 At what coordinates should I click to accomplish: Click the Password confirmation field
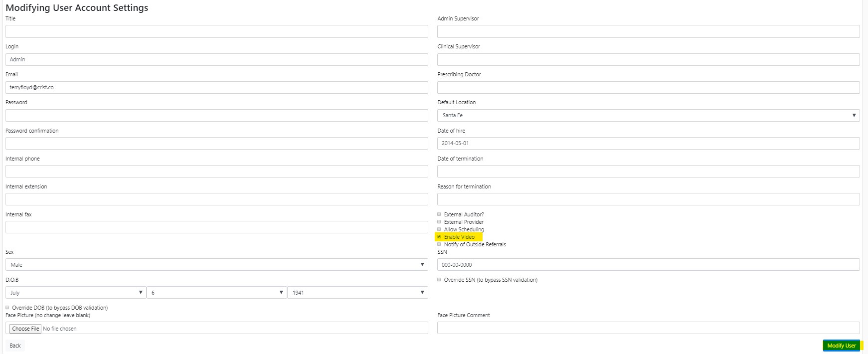click(216, 143)
